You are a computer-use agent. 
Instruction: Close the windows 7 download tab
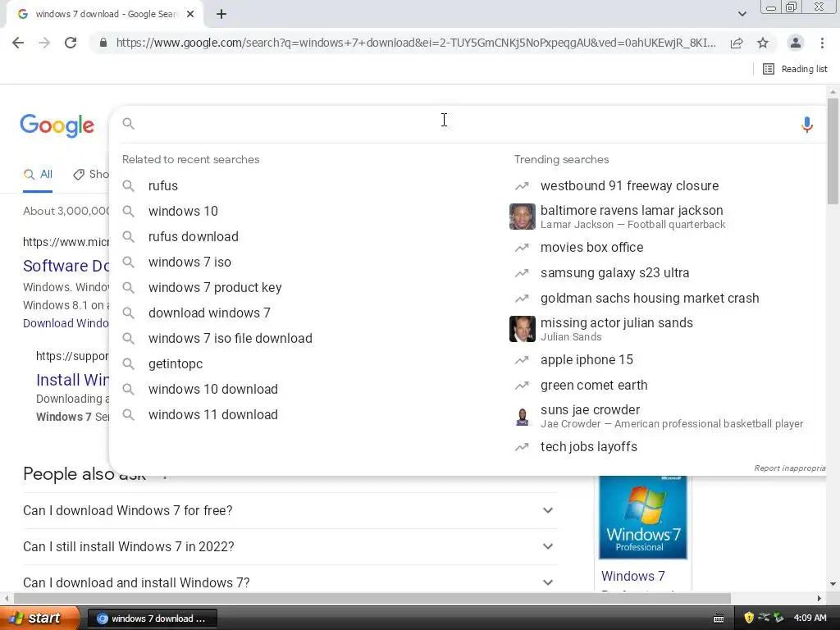190,14
